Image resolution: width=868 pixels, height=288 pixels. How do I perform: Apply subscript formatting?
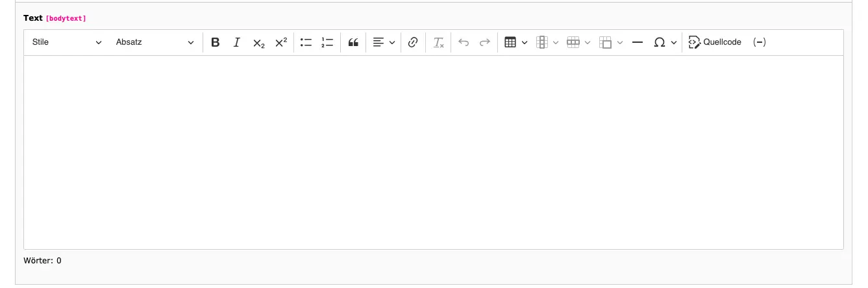coord(258,43)
